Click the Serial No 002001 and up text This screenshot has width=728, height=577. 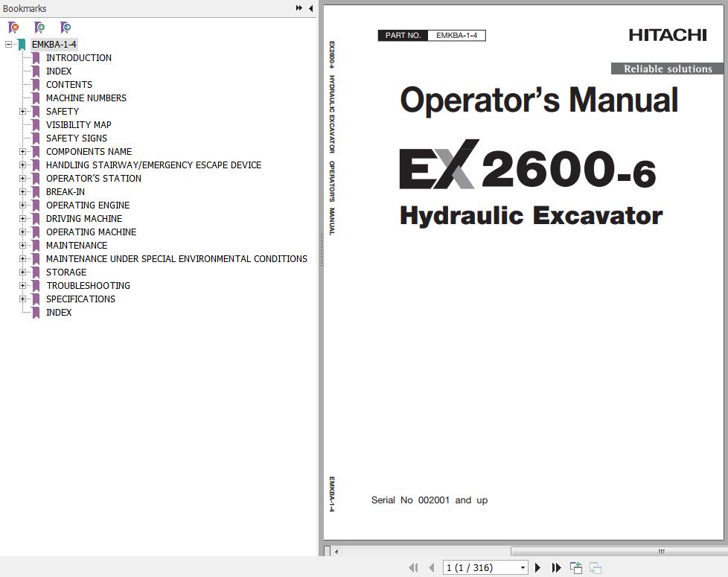430,500
